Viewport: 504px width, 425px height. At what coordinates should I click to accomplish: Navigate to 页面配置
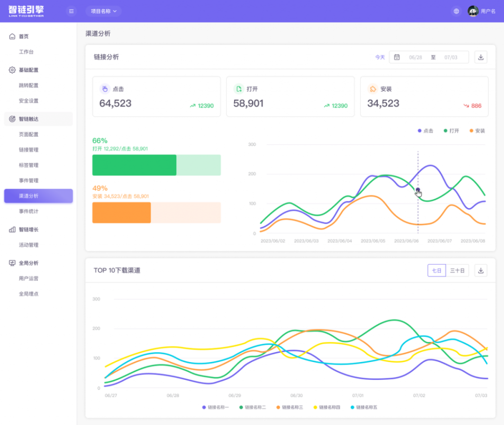click(x=29, y=134)
